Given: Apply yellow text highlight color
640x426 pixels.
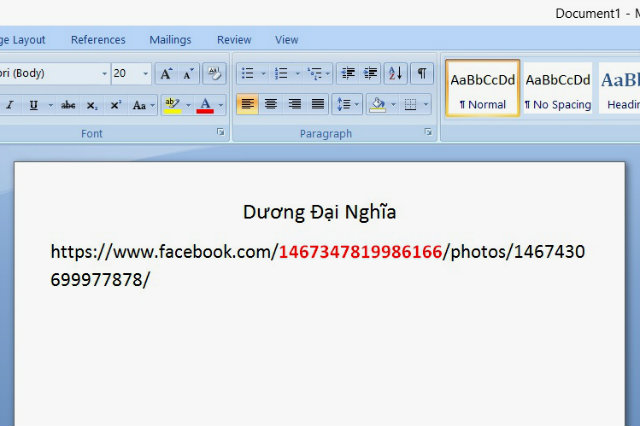Looking at the screenshot, I should (x=172, y=105).
